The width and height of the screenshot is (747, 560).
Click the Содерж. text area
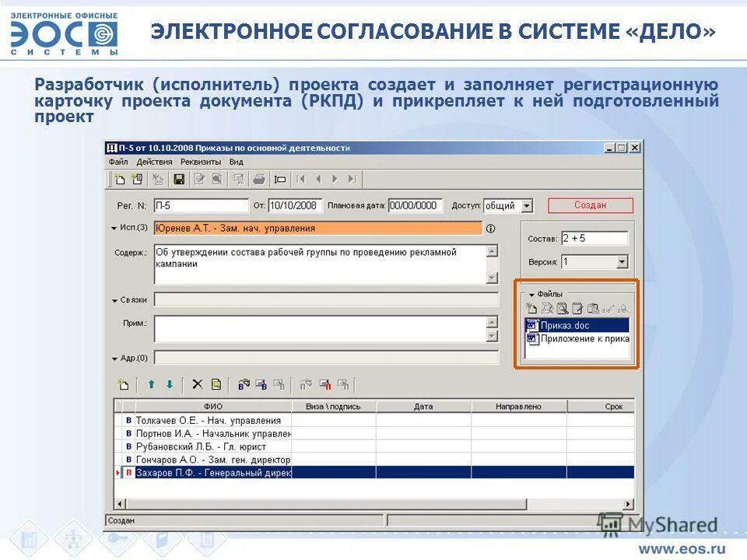[x=320, y=264]
